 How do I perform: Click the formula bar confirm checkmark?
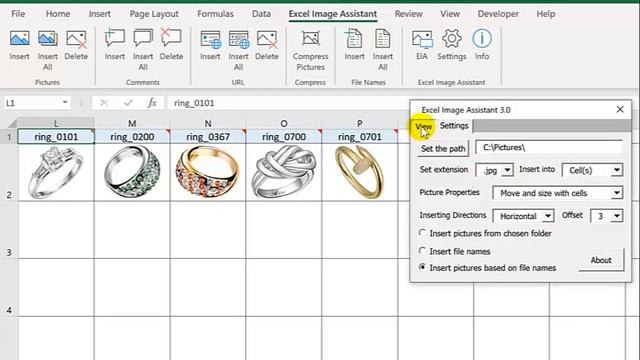pos(128,103)
